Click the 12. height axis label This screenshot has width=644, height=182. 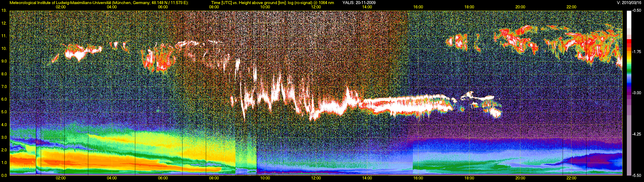4,23
